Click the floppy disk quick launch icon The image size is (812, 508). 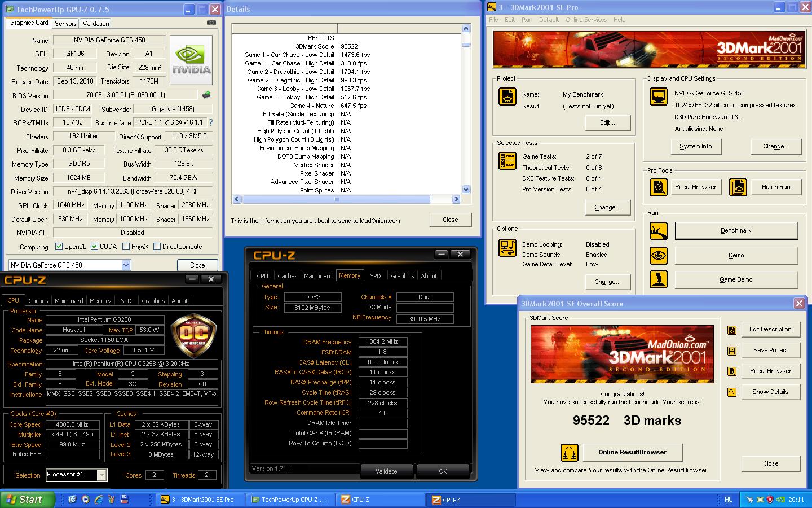[x=125, y=500]
